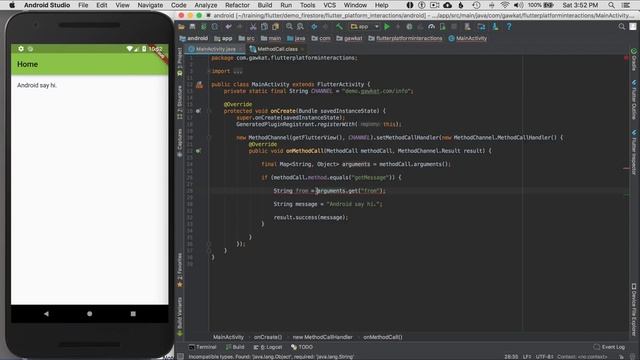Open the Analyze menu
The image size is (640, 360).
(x=206, y=5)
